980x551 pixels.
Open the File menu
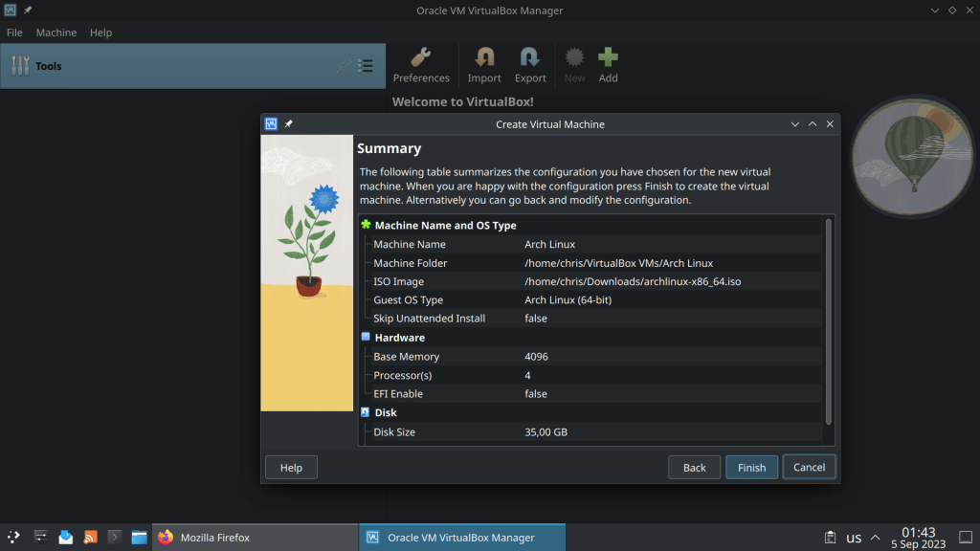click(14, 33)
